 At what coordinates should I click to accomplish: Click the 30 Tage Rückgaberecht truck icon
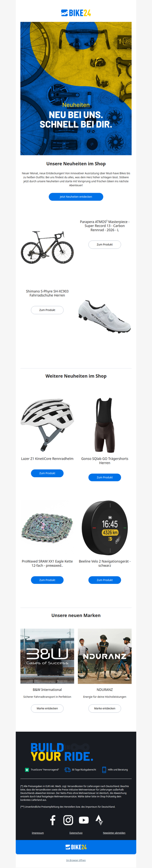pos(67,770)
